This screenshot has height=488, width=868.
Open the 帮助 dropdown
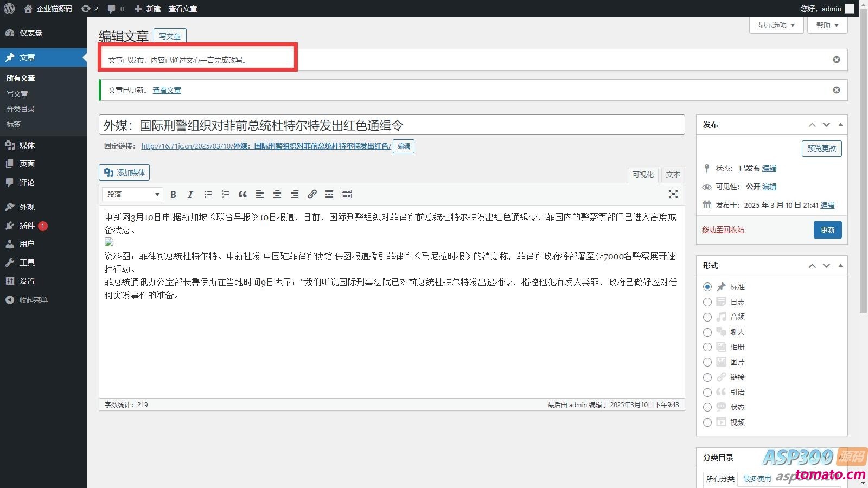coord(827,25)
